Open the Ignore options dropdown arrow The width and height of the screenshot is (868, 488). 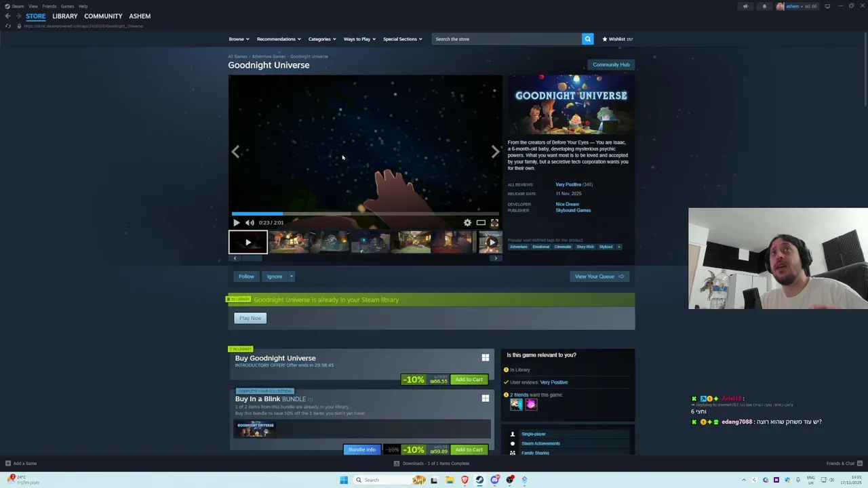point(291,277)
